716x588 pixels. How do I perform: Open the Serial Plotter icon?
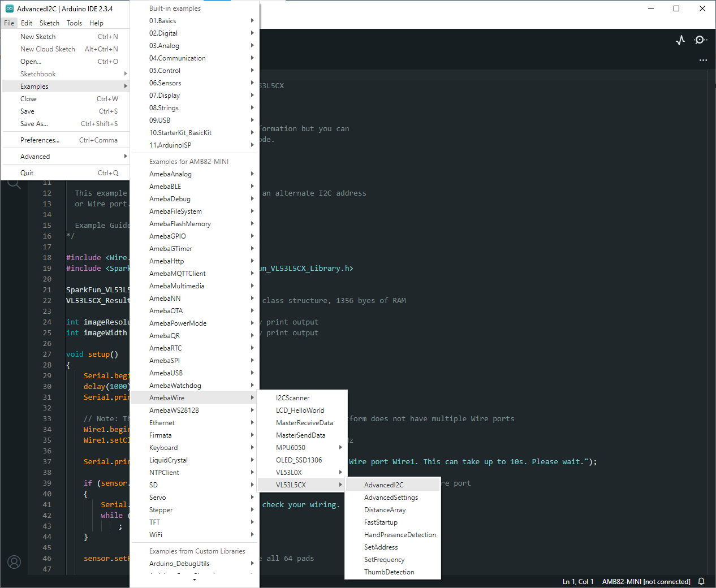click(x=680, y=40)
